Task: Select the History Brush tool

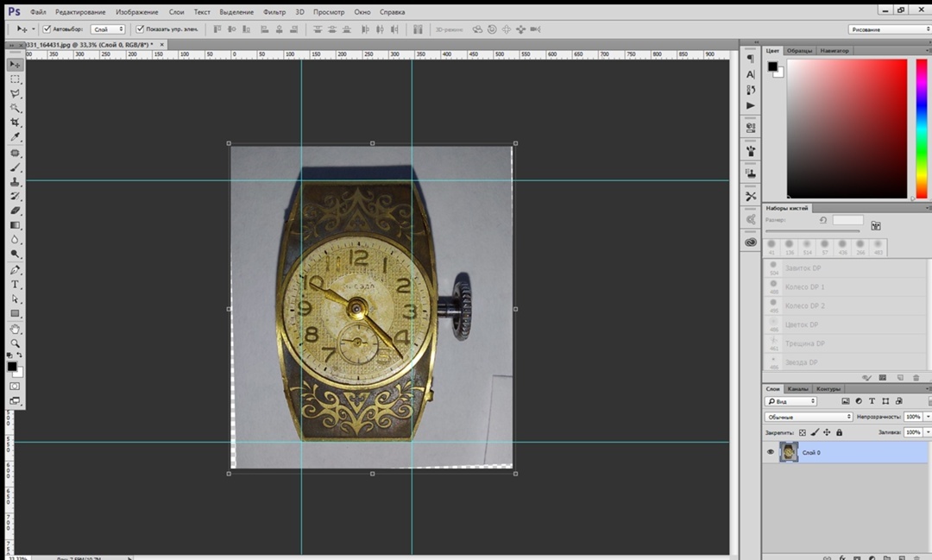Action: (x=15, y=196)
